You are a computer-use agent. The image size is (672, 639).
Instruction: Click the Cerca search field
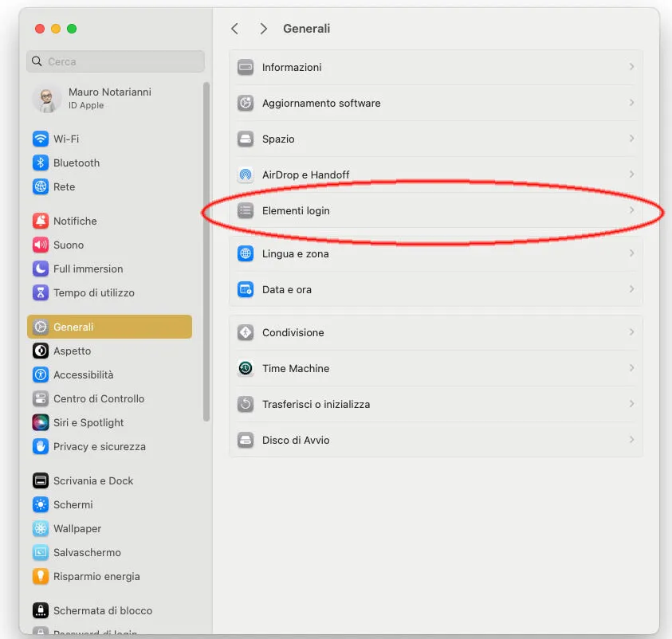(x=115, y=61)
